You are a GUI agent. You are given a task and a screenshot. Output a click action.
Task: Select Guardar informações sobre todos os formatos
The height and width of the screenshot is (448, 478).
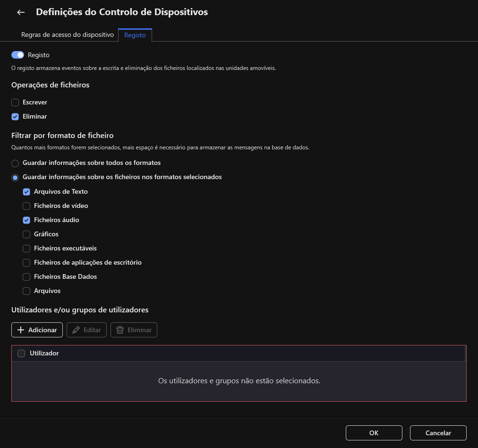[x=15, y=163]
